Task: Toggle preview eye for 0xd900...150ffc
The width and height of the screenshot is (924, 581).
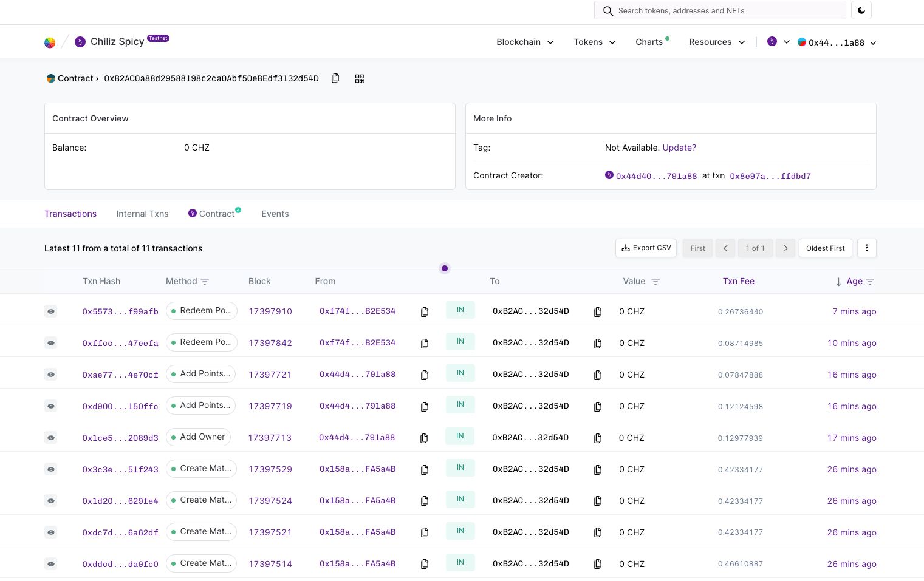Action: coord(51,406)
